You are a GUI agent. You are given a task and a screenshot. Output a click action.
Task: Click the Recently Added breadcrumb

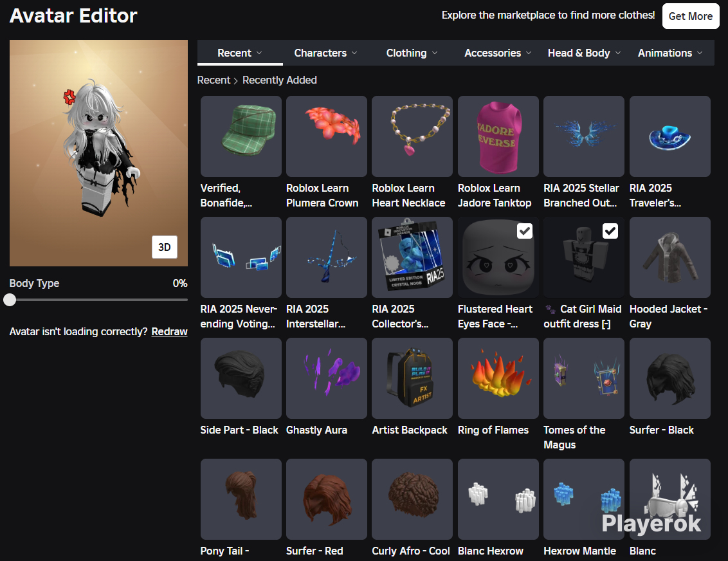tap(280, 80)
